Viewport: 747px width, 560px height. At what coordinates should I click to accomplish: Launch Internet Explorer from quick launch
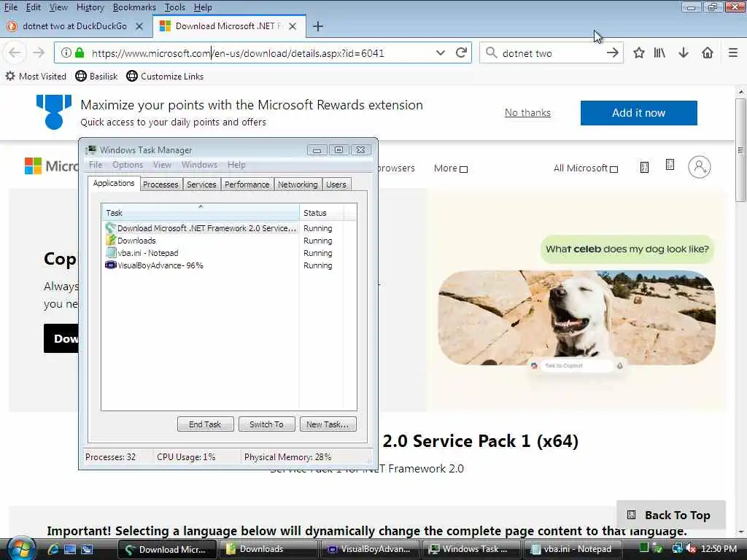tap(53, 549)
